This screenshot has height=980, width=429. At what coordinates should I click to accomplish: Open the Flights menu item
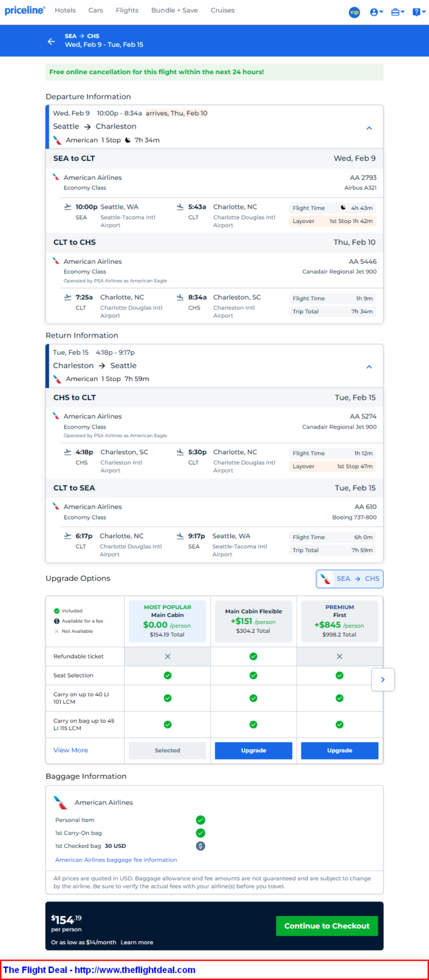pos(127,10)
